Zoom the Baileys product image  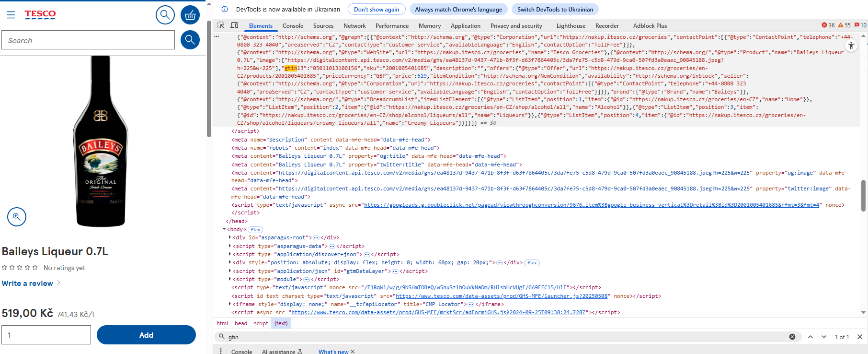pos(17,217)
